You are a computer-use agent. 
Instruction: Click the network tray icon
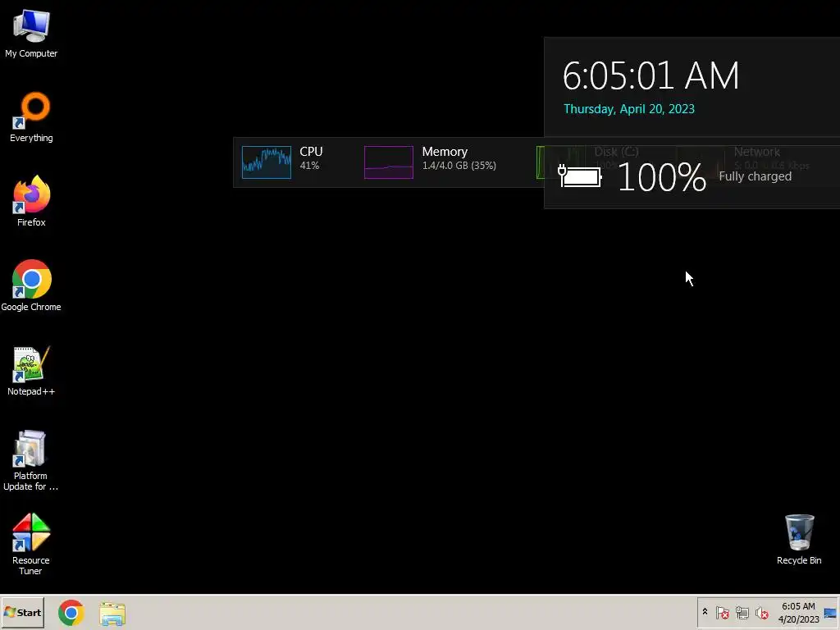coord(742,612)
